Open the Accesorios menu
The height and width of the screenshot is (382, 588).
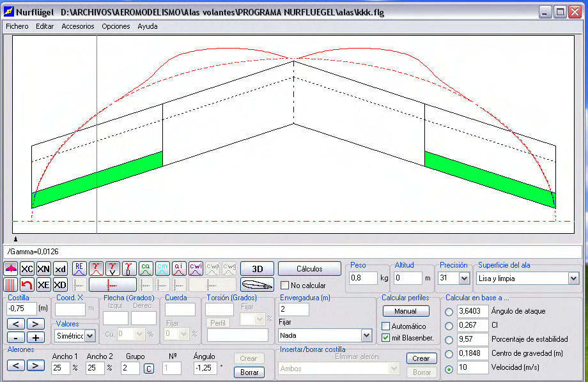77,26
